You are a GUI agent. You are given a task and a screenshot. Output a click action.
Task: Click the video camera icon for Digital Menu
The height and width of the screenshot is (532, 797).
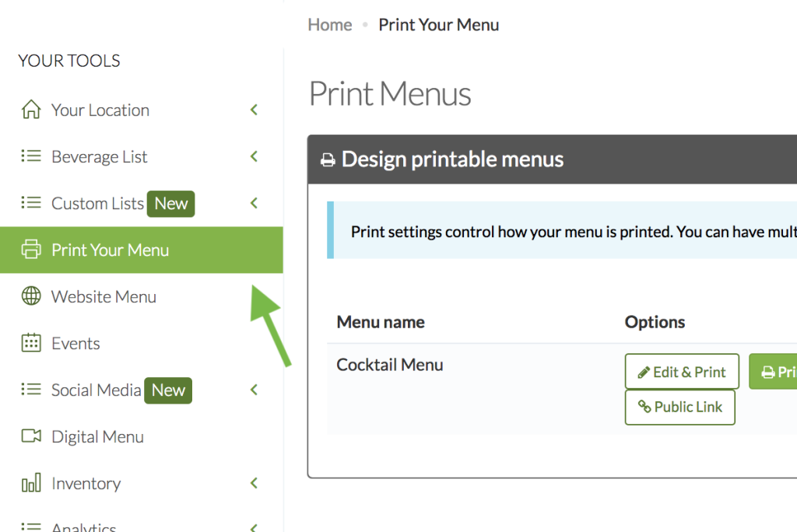[31, 436]
